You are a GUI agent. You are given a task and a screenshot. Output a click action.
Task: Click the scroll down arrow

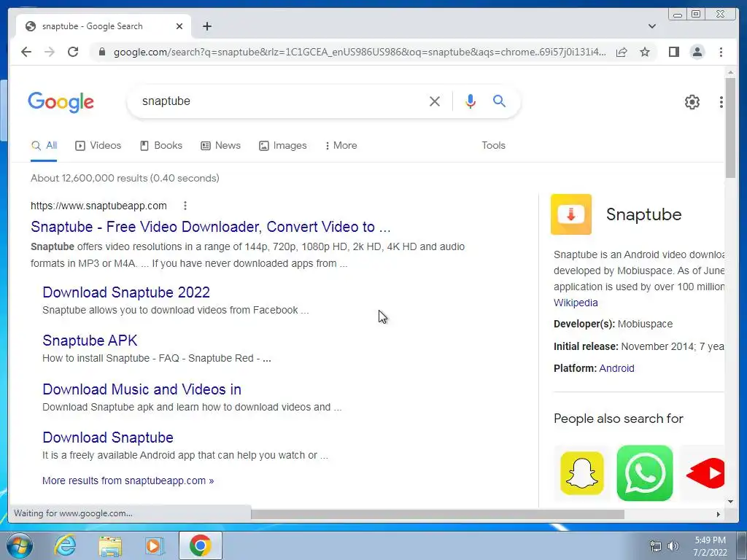pos(730,502)
